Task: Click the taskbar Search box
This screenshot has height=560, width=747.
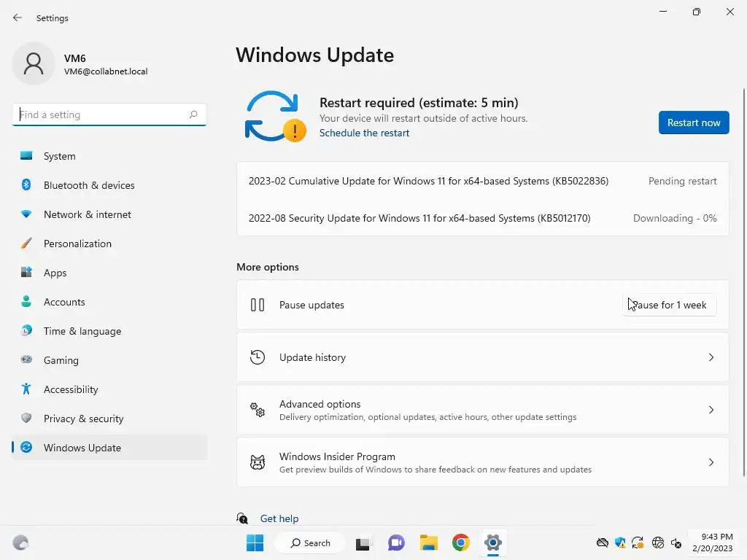Action: tap(311, 542)
